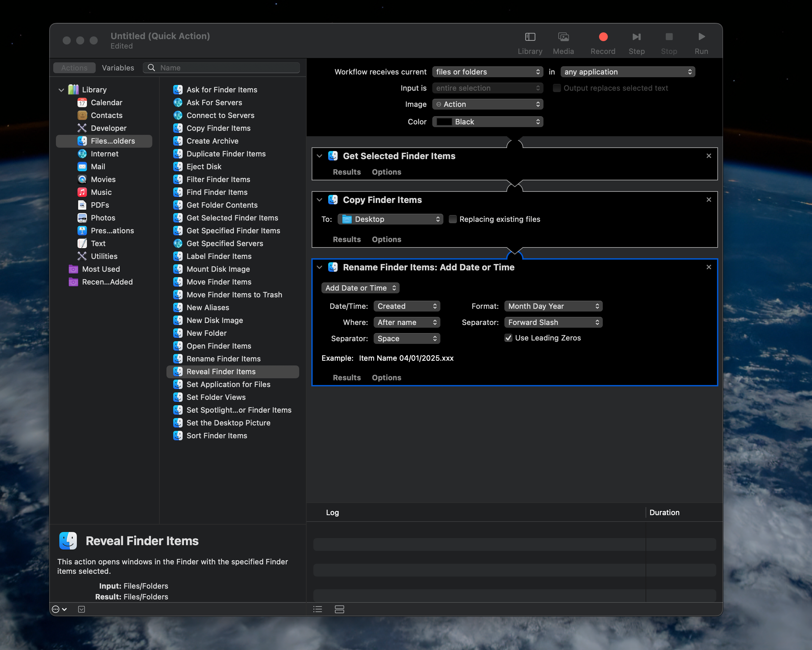The width and height of the screenshot is (812, 650).
Task: Enable Replacing existing files checkbox
Action: pyautogui.click(x=453, y=219)
